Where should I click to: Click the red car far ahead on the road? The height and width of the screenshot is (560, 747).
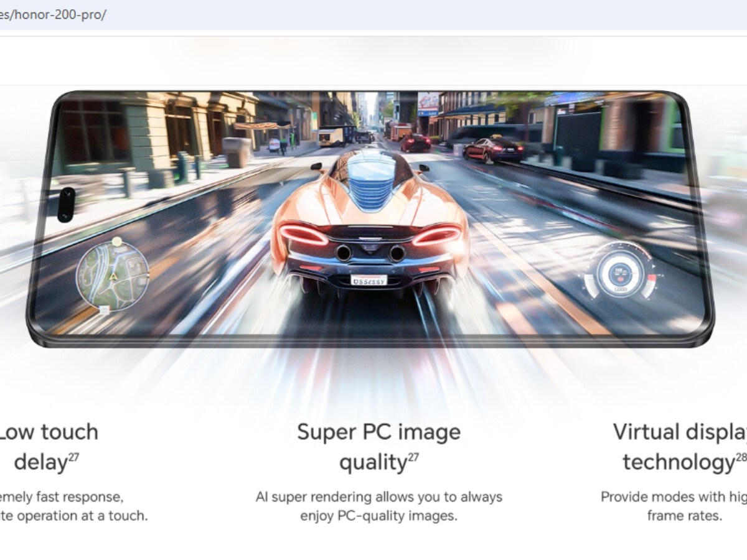coord(415,142)
